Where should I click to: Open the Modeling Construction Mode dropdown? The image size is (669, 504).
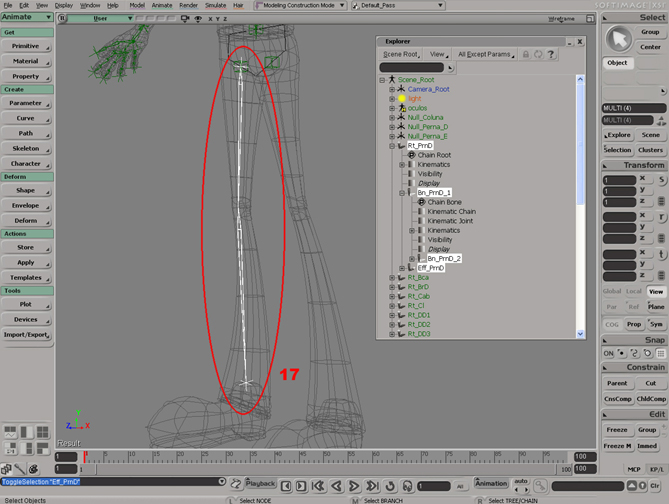tap(300, 5)
